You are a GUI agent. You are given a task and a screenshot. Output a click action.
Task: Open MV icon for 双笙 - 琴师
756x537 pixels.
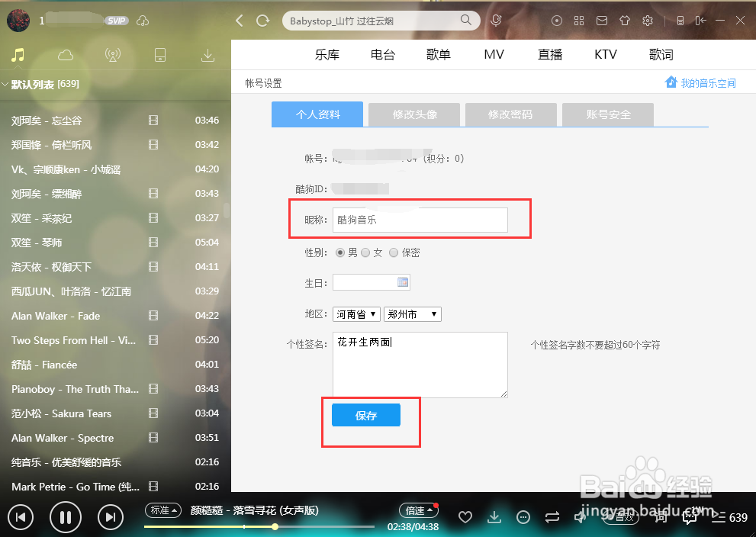coord(153,242)
